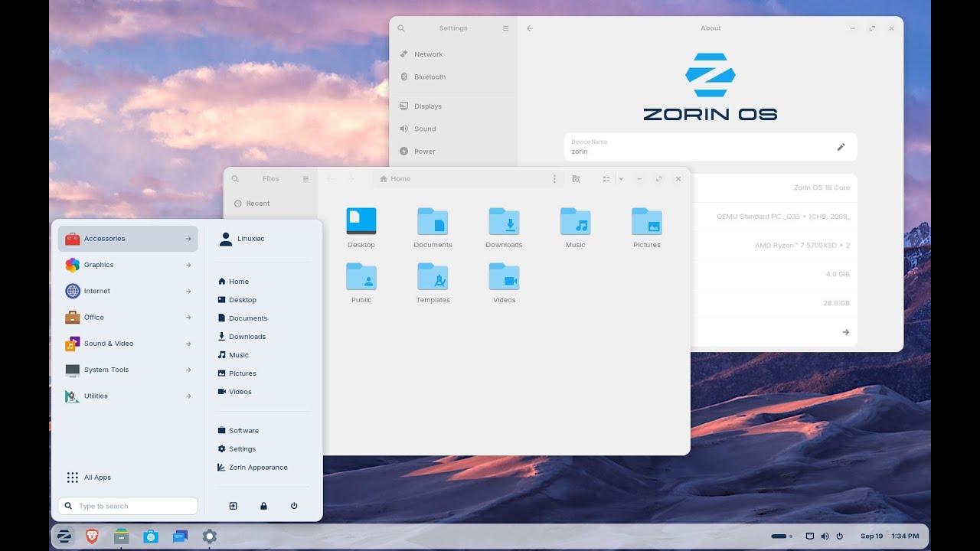Expand the Office category
The image size is (980, 551).
[x=128, y=318]
